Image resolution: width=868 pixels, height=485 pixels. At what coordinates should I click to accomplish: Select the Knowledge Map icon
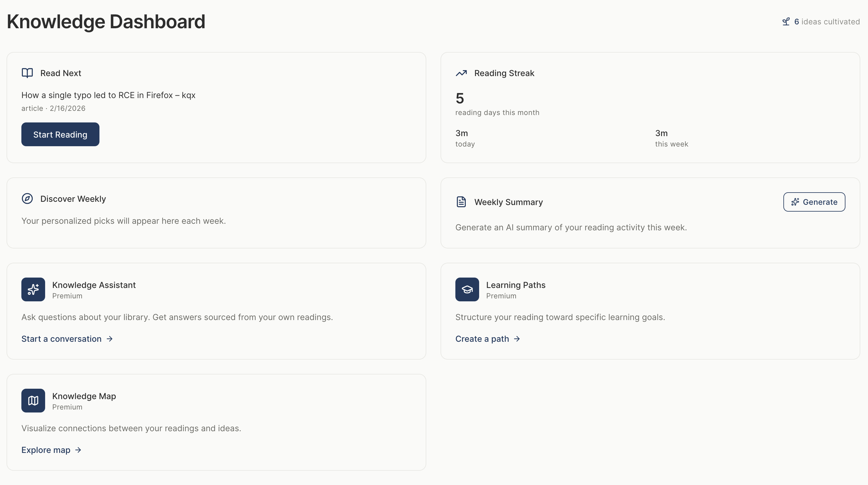click(33, 401)
